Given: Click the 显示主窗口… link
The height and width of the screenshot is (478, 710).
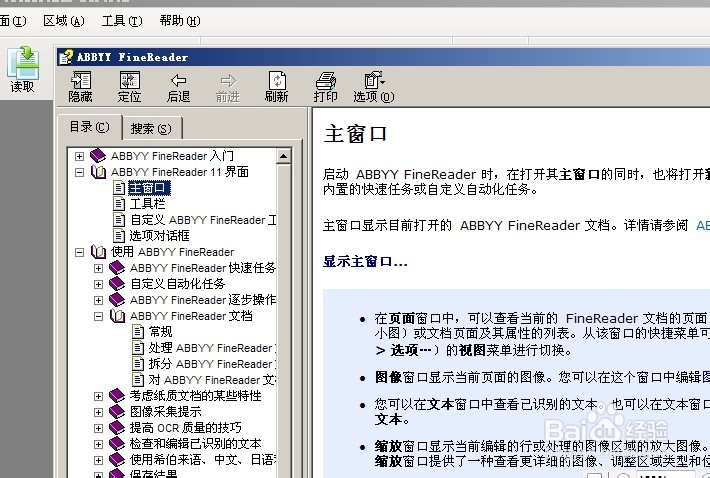Looking at the screenshot, I should pos(365,262).
